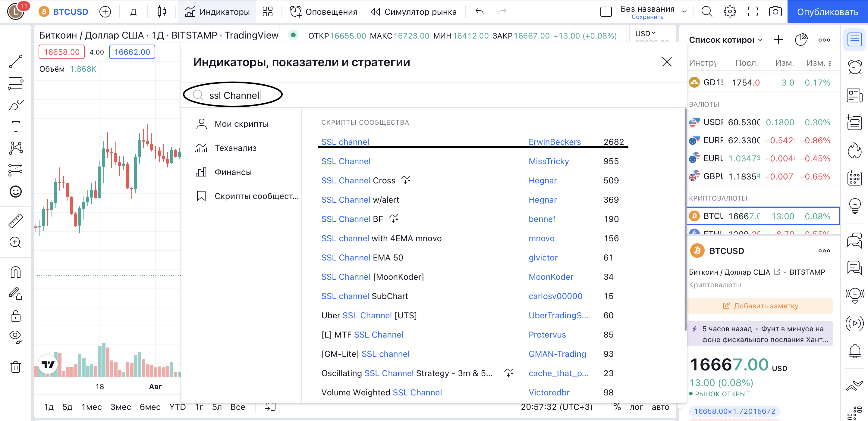This screenshot has height=421, width=868.
Task: Open the watchlist three-dots menu
Action: point(824,40)
